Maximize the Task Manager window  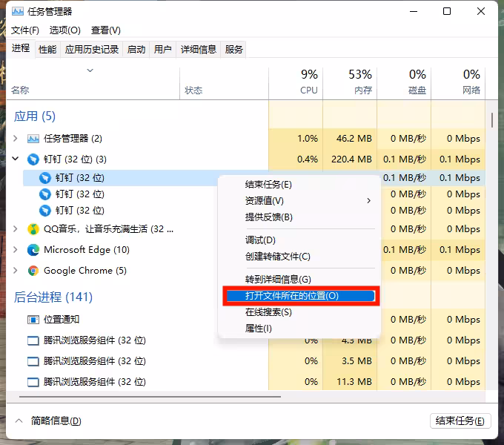[447, 12]
